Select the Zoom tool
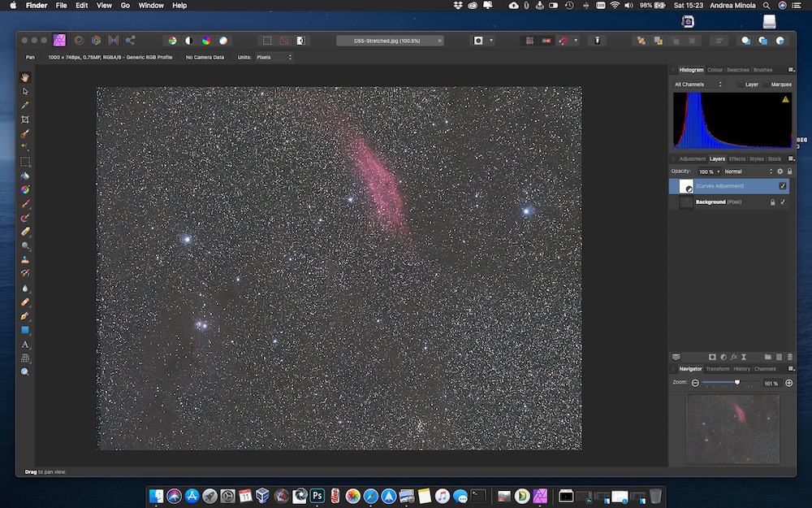The height and width of the screenshot is (508, 812). click(25, 371)
